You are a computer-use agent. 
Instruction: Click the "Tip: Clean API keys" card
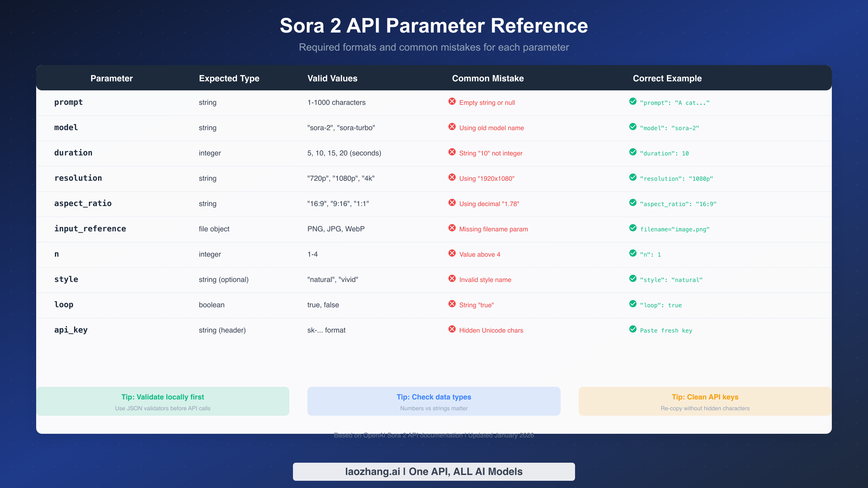point(705,401)
